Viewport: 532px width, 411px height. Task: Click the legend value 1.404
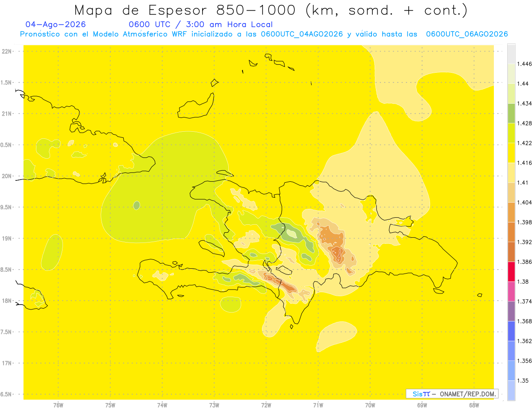(x=524, y=202)
